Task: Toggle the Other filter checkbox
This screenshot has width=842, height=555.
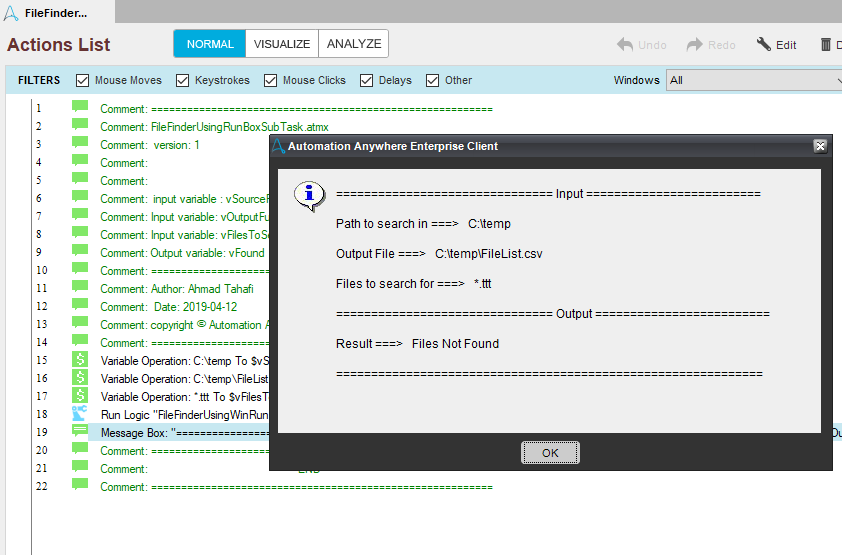Action: point(432,81)
